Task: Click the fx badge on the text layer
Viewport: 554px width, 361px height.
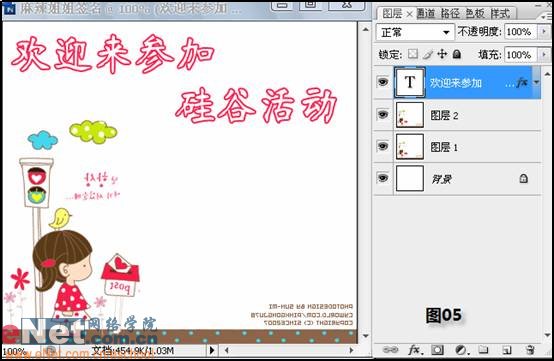Action: click(522, 83)
